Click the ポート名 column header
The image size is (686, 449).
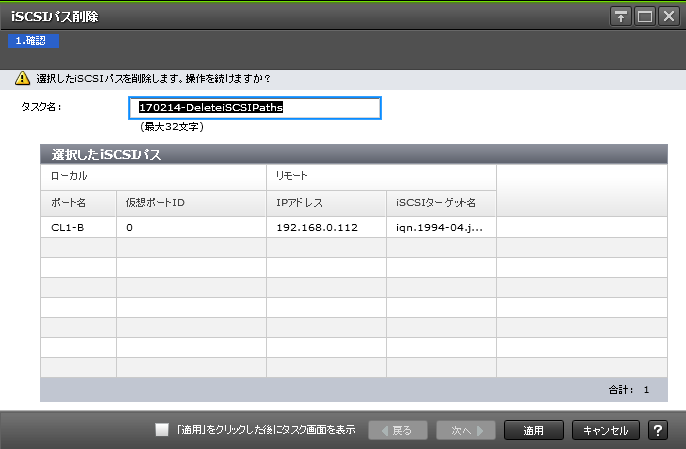(78, 203)
